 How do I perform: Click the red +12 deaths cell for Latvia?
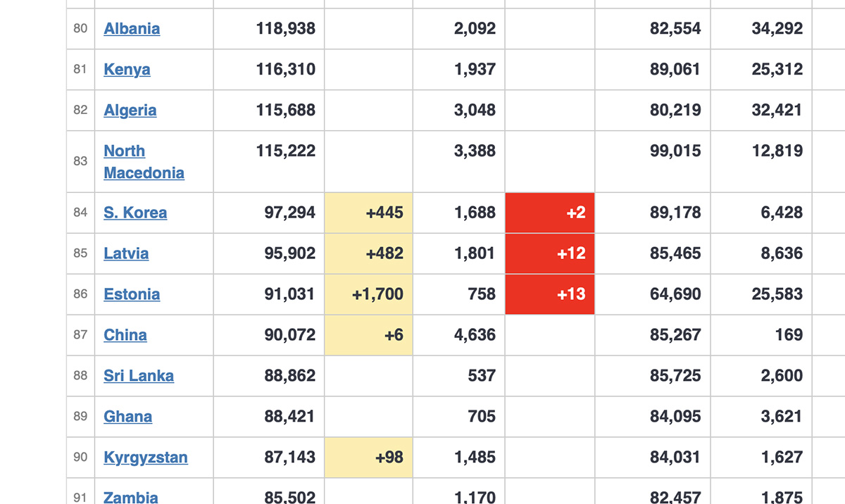click(x=550, y=253)
